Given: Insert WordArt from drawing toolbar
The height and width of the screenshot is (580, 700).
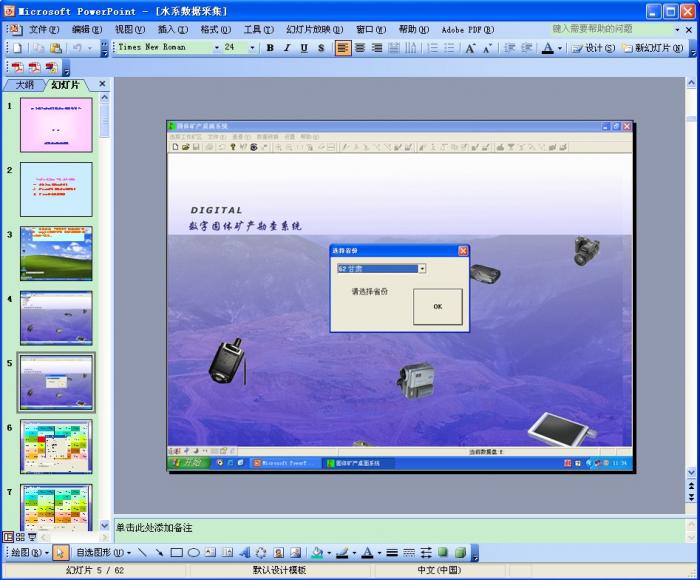Looking at the screenshot, I should pos(244,552).
